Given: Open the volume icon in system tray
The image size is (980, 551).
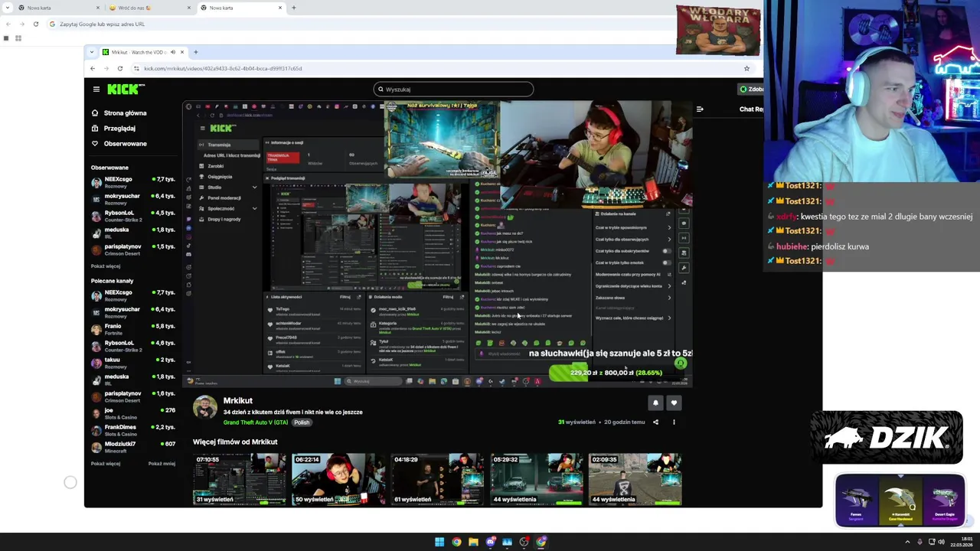Looking at the screenshot, I should tap(941, 542).
